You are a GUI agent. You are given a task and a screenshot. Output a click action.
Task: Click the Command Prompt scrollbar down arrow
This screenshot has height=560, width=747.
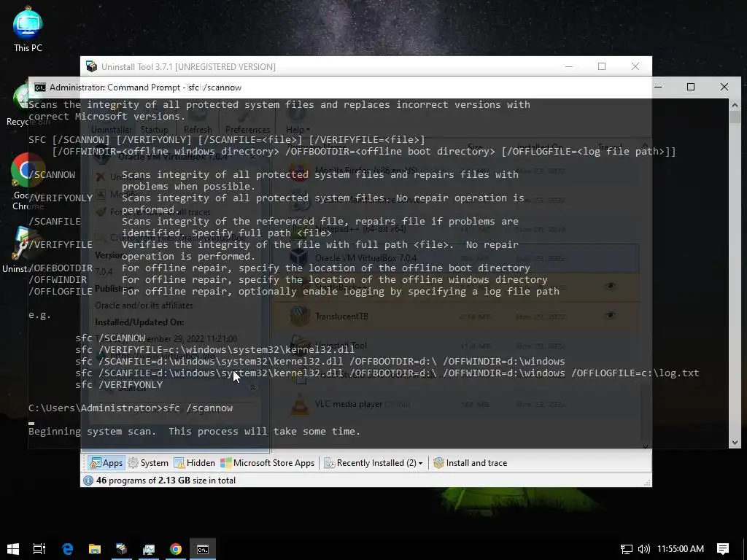pyautogui.click(x=735, y=443)
